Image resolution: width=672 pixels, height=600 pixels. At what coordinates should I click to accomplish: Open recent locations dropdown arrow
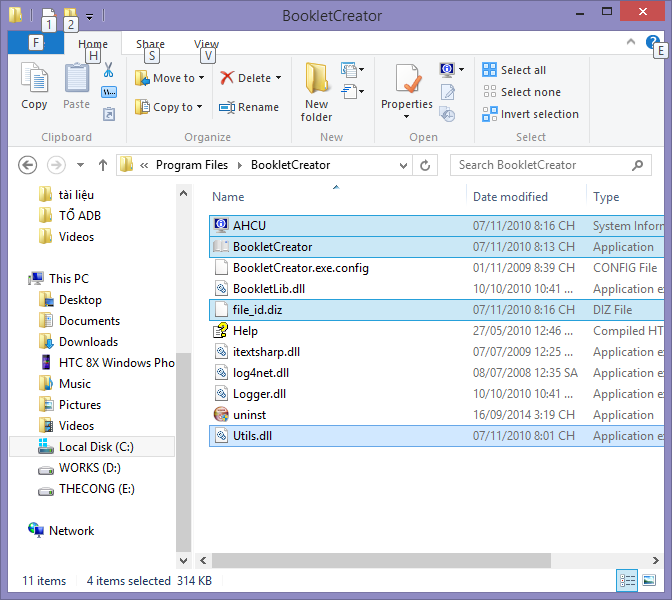(x=80, y=165)
